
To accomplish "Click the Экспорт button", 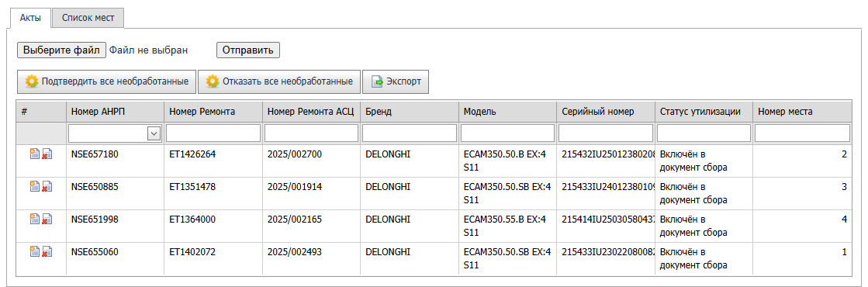I will 396,81.
